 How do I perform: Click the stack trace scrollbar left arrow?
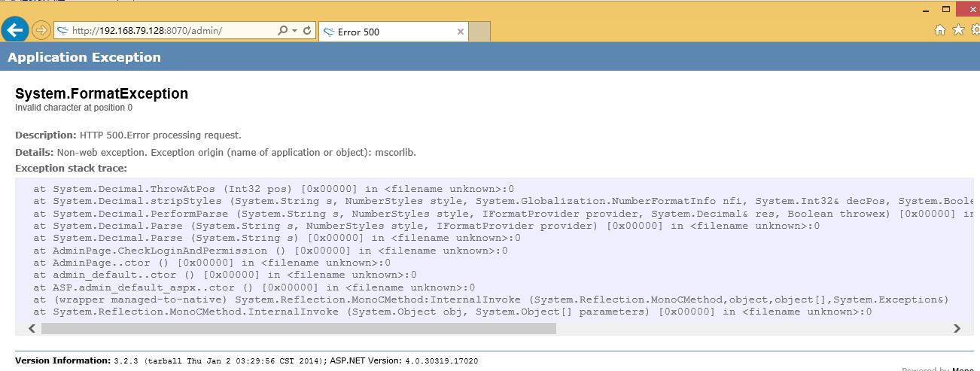[32, 329]
